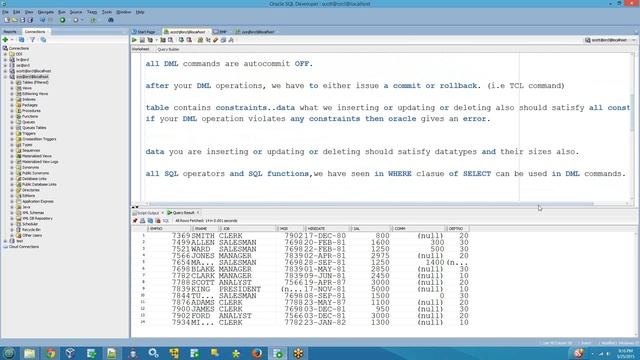Expand the Procedures node
The height and width of the screenshot is (360, 640).
click(12, 111)
